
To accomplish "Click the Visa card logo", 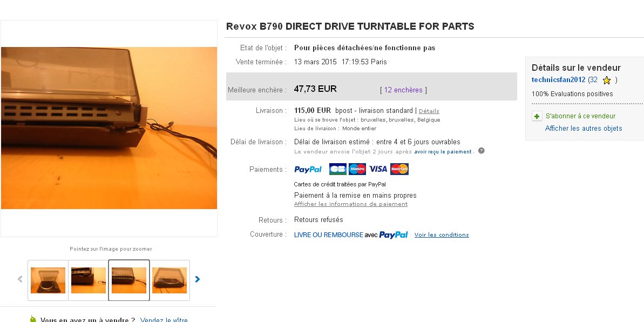I will [x=378, y=169].
